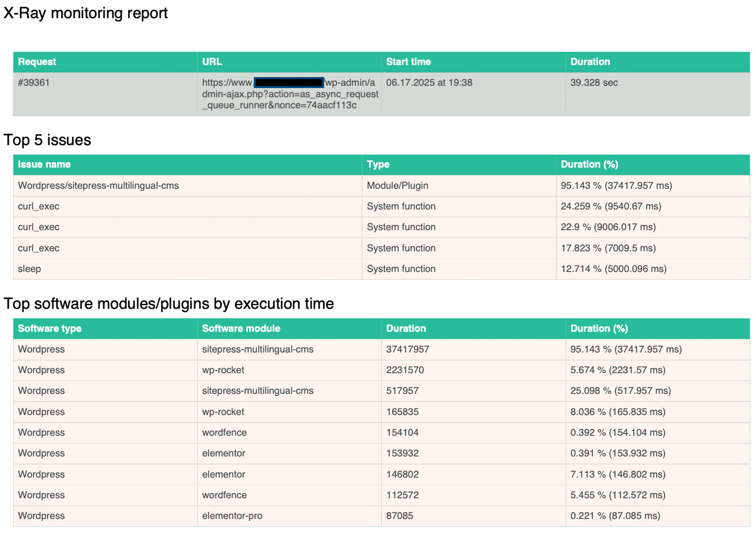Select the start time "06.17.2025 at 19:38"

(x=429, y=83)
